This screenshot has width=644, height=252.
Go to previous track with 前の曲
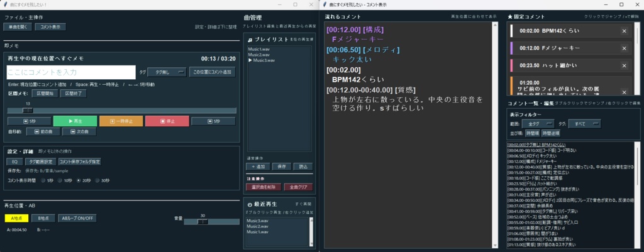point(43,132)
